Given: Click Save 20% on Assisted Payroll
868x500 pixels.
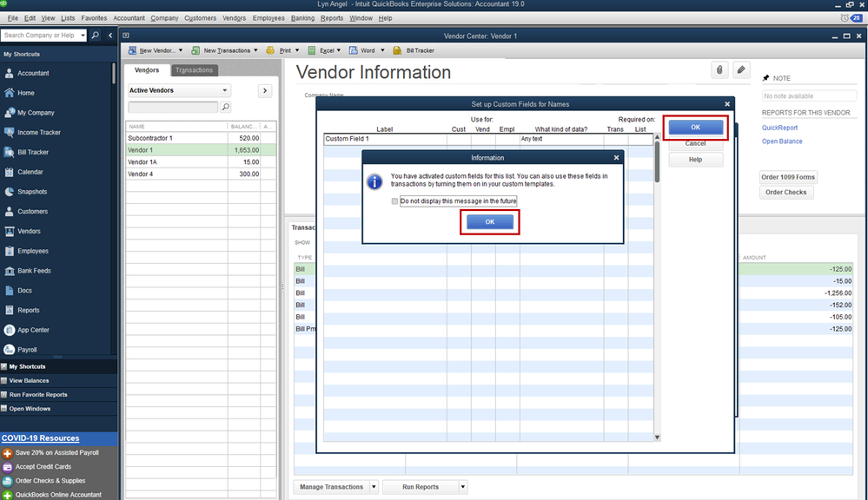Looking at the screenshot, I should [56, 452].
